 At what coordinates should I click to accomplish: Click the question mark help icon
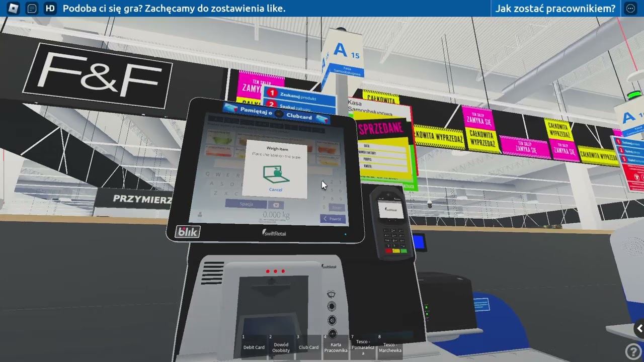point(632,351)
